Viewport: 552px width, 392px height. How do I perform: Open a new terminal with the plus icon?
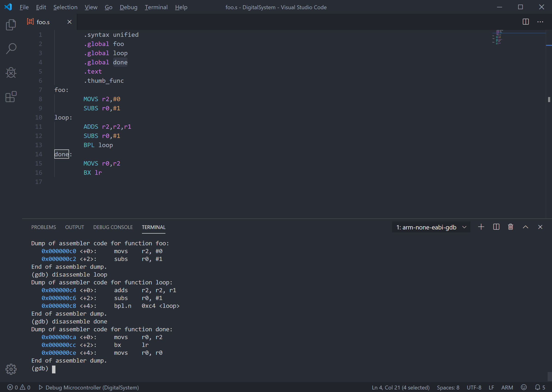(481, 227)
